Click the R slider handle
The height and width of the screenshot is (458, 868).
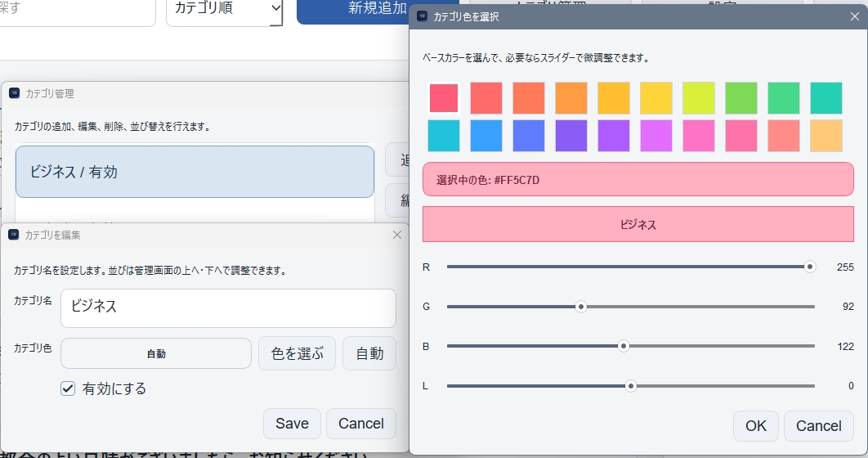tap(810, 267)
